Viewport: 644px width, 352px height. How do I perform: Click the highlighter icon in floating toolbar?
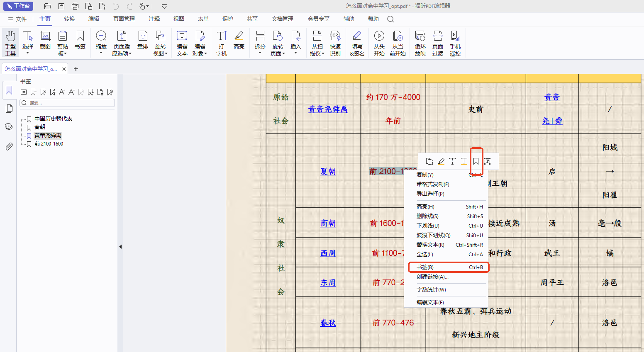441,161
